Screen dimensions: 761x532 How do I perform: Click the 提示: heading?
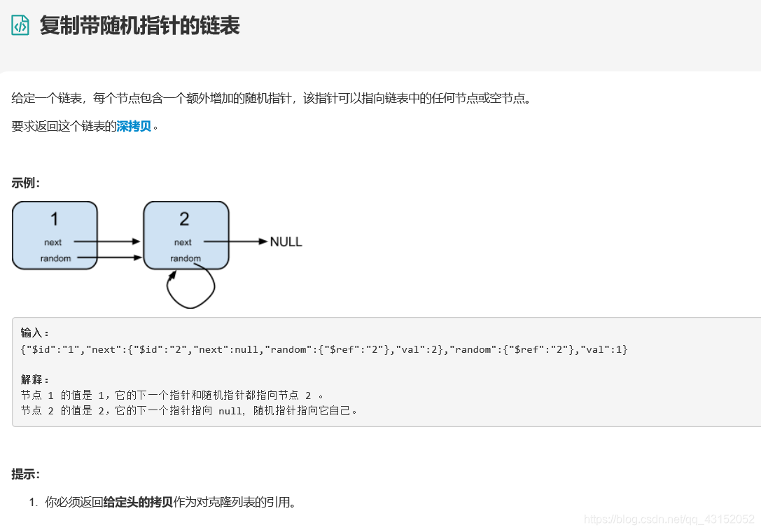(x=26, y=474)
